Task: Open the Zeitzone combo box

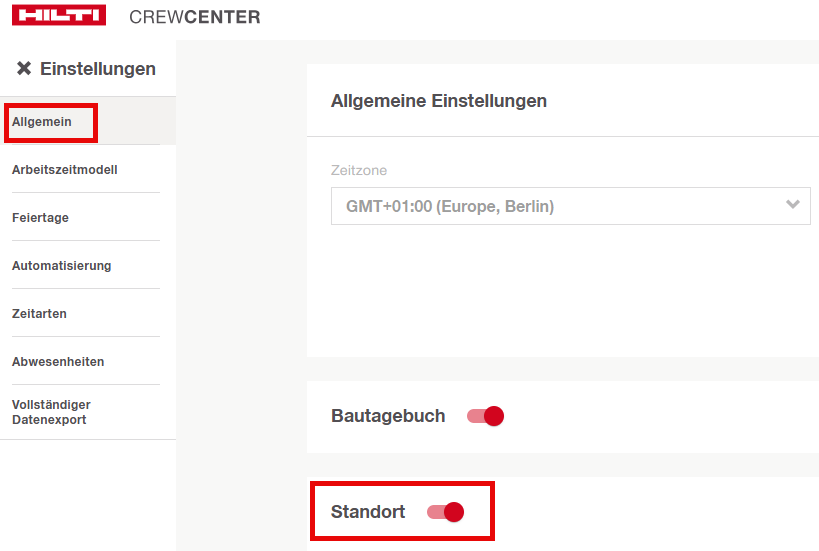Action: (x=570, y=207)
